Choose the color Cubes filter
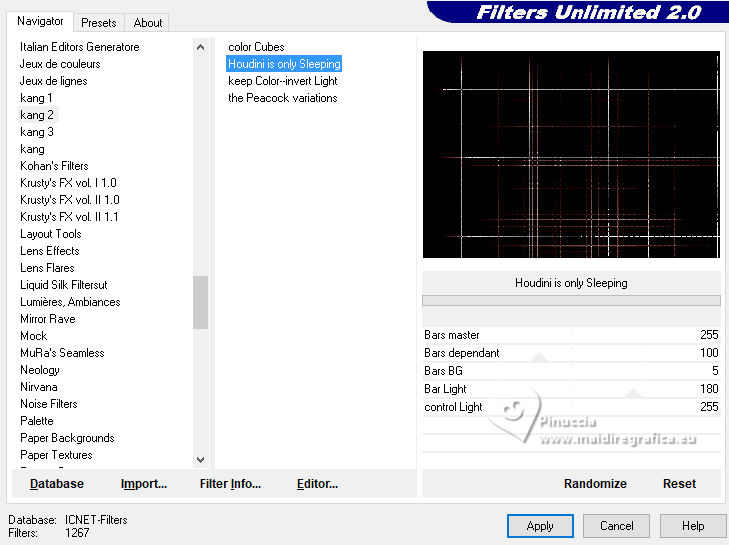 tap(256, 47)
